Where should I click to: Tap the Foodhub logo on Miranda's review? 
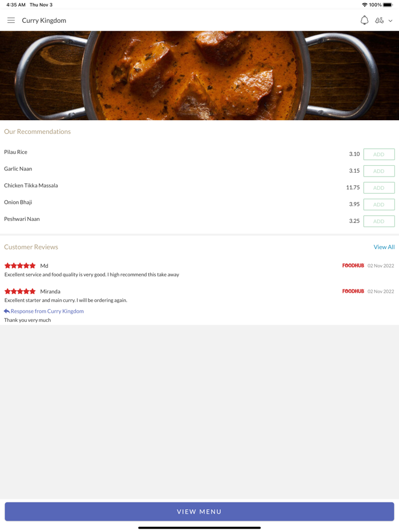point(353,291)
